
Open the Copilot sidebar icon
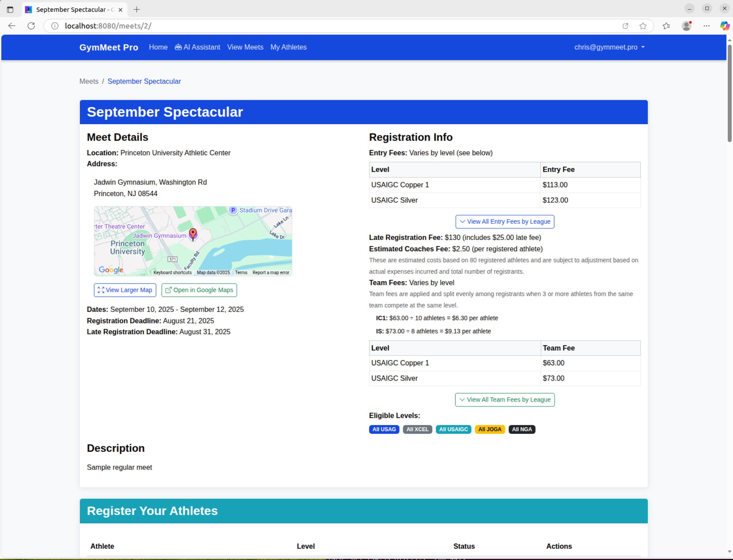pyautogui.click(x=725, y=26)
